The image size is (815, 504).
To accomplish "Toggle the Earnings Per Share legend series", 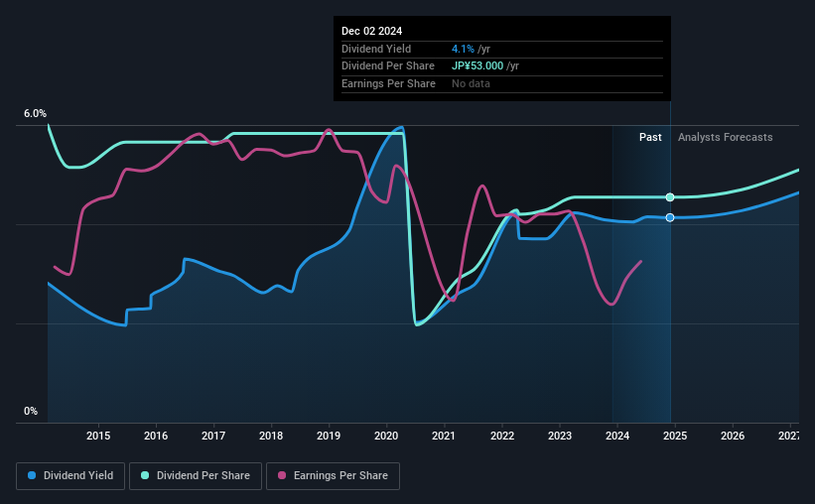I will [333, 476].
